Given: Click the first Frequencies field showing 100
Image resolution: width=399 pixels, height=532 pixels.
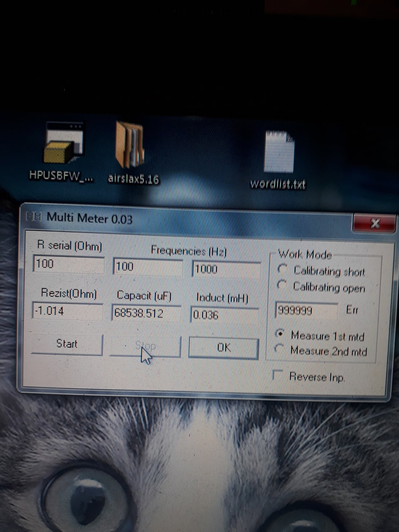Looking at the screenshot, I should pos(148,267).
